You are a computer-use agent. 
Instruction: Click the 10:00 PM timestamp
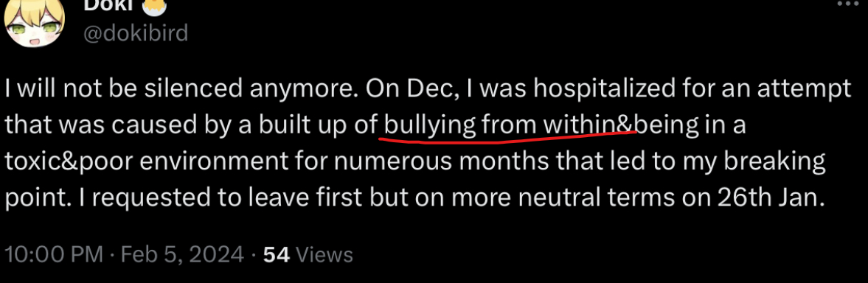tap(54, 255)
